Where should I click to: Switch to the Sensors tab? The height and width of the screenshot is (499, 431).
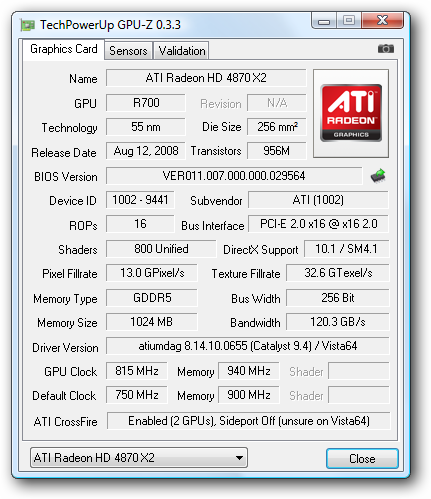(128, 51)
